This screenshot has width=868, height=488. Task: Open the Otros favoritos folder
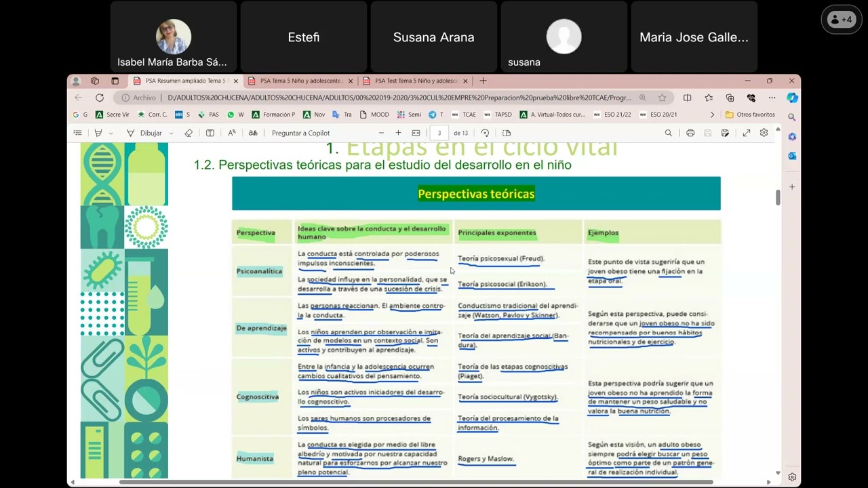pos(750,115)
